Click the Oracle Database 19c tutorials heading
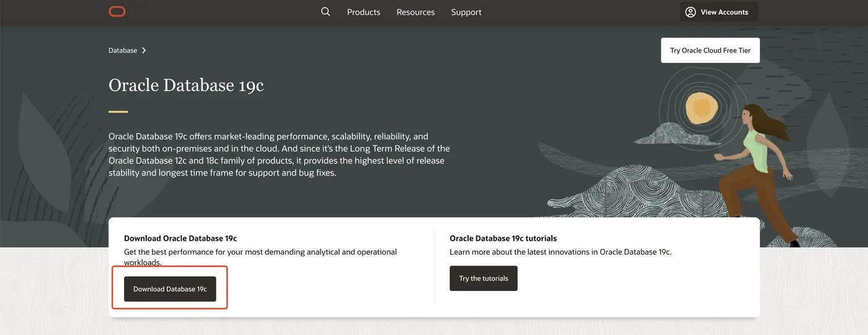Viewport: 868px width, 335px height. point(503,238)
